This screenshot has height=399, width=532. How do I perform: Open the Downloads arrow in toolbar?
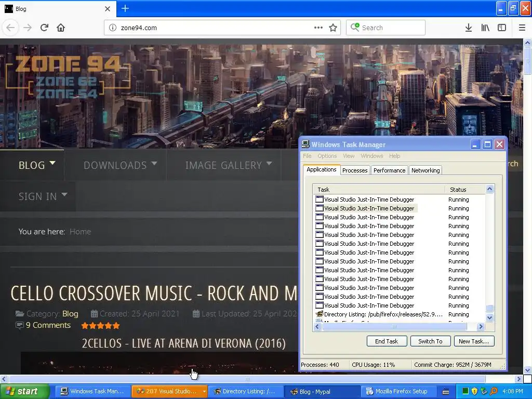(x=469, y=28)
